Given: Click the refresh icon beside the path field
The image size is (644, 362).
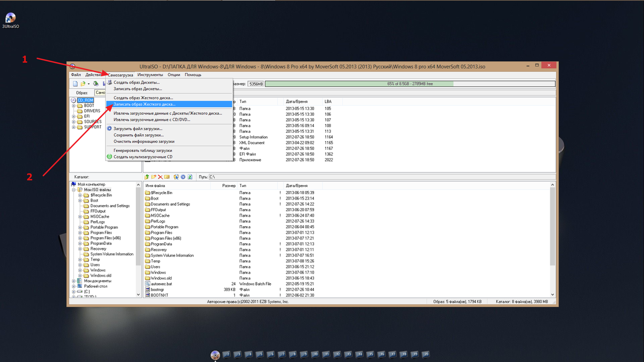Looking at the screenshot, I should 190,177.
